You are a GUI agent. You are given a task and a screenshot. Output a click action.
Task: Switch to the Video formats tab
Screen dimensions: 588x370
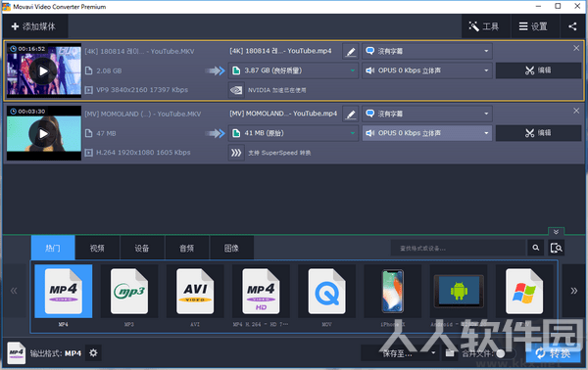(x=97, y=248)
